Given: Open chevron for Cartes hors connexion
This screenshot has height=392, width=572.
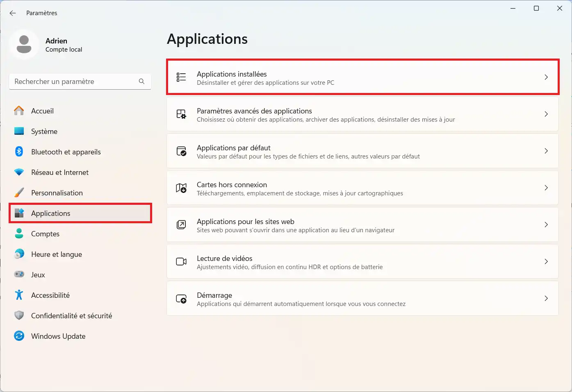Looking at the screenshot, I should coord(546,188).
